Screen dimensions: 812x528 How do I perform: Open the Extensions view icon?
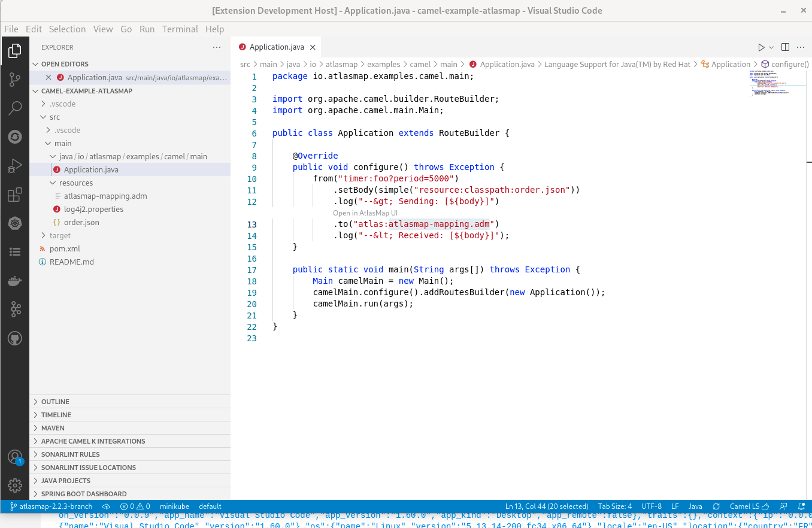[x=15, y=194]
